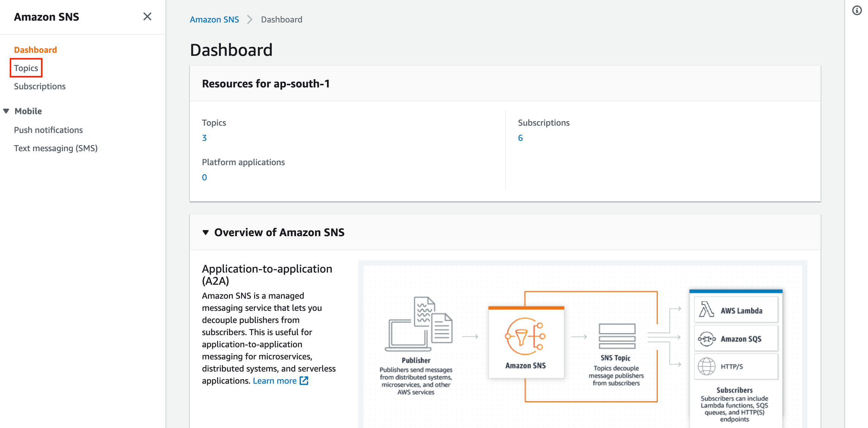Open Text messaging (SMS) in the sidebar
The height and width of the screenshot is (428, 868).
56,148
